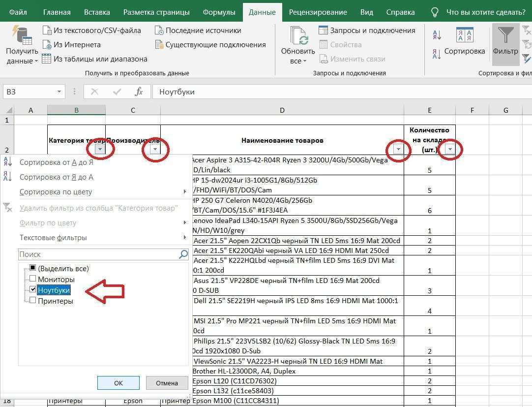Uncheck the Ноутбуки checkbox
This screenshot has width=532, height=407.
click(33, 290)
